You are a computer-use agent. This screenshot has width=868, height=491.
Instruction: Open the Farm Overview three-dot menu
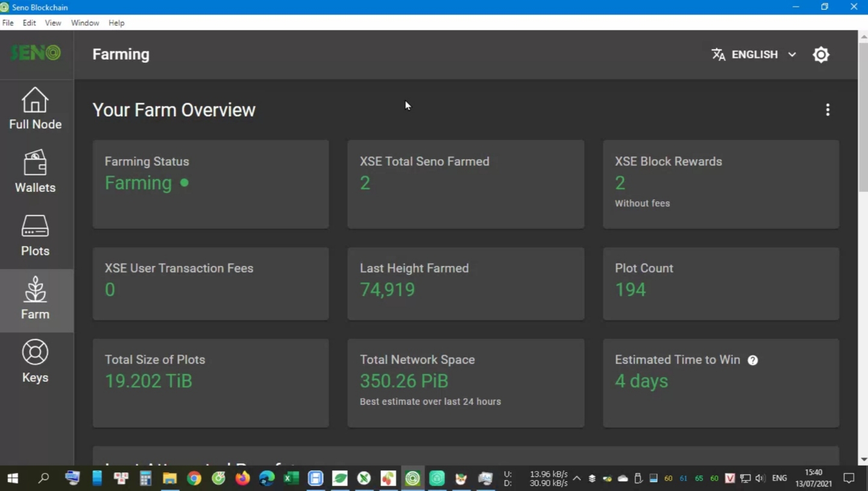point(828,110)
